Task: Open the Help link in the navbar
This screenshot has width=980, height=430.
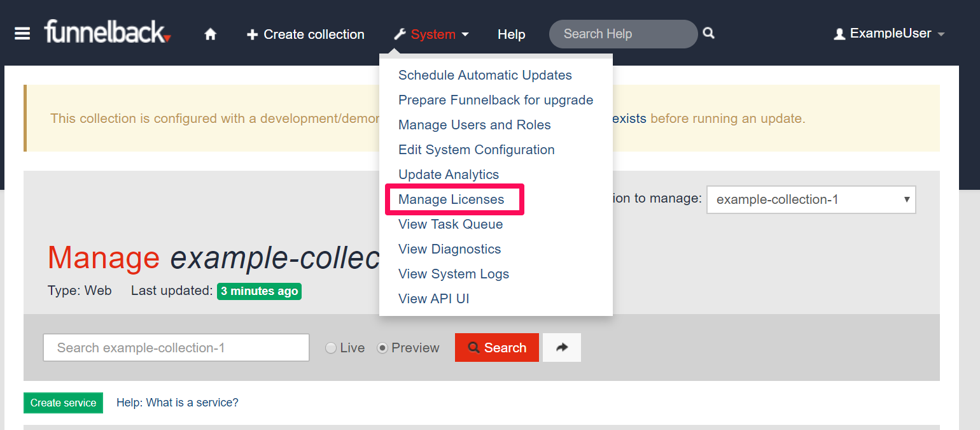Action: click(x=512, y=34)
